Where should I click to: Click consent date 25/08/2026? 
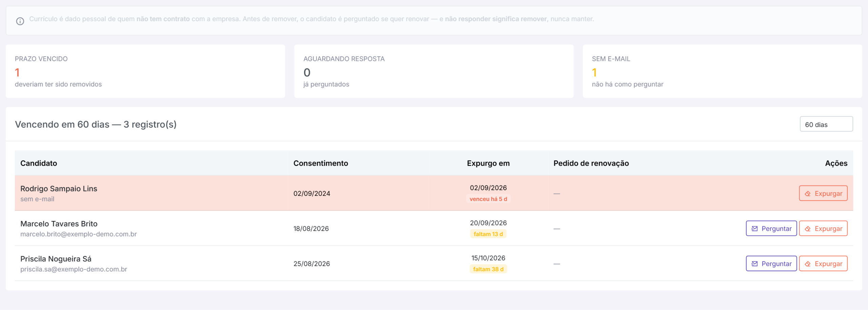(312, 264)
